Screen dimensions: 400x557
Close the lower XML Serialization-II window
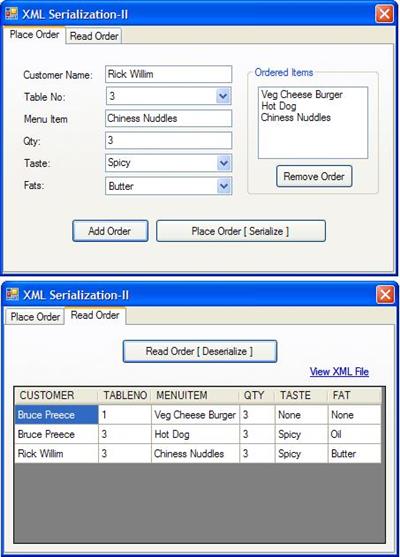tap(385, 294)
